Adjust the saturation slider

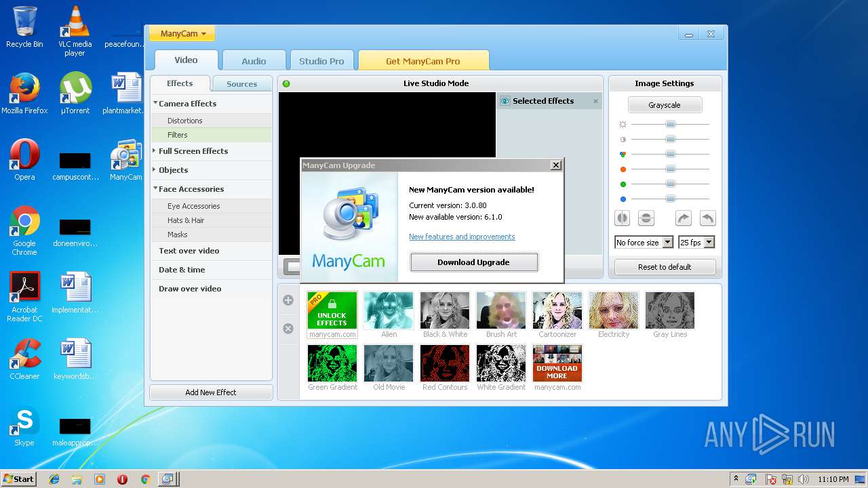(670, 154)
